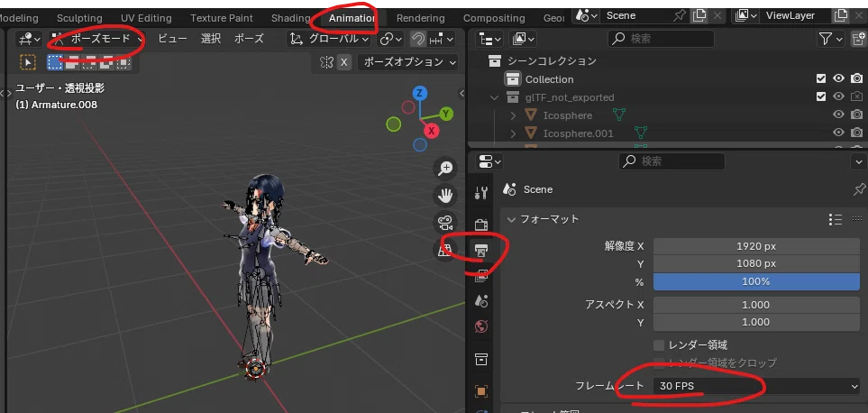Open properties editor type dropdown
The height and width of the screenshot is (413, 868).
click(x=489, y=161)
